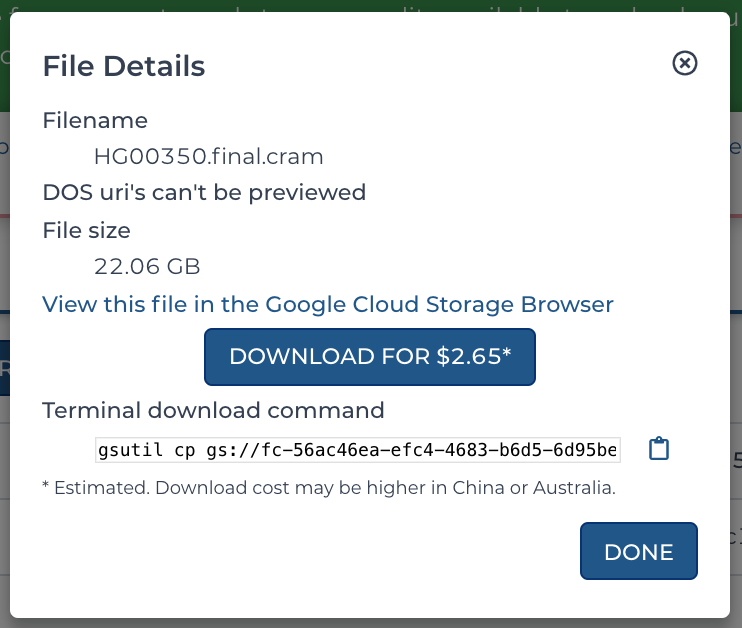Click the dimmed backdrop below the dialog
The image size is (742, 628).
(371, 623)
